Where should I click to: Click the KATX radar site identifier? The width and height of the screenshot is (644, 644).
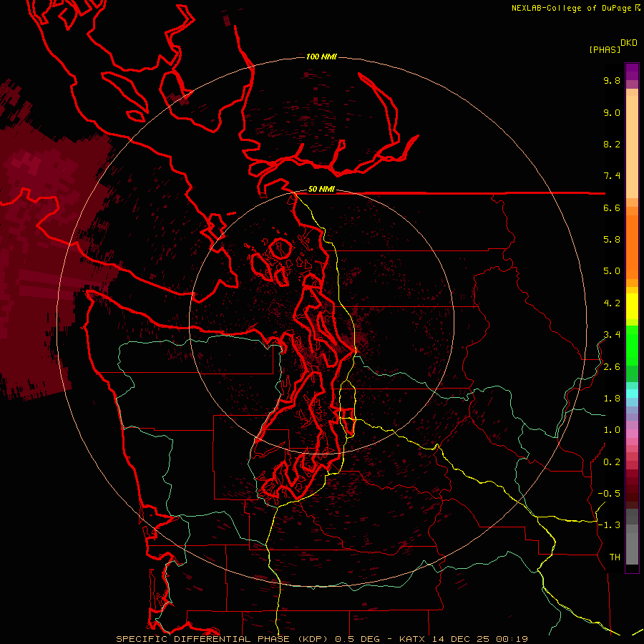click(413, 639)
